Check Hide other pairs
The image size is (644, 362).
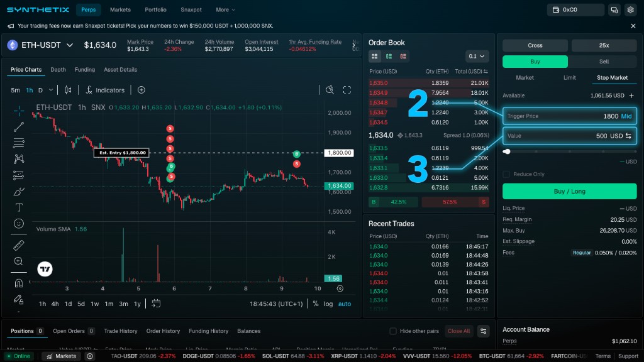[393, 331]
